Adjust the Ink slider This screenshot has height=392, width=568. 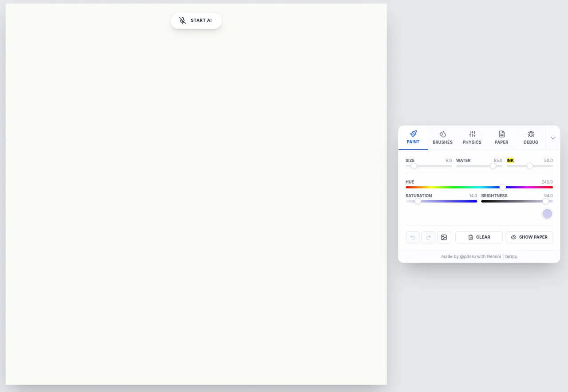(x=530, y=166)
